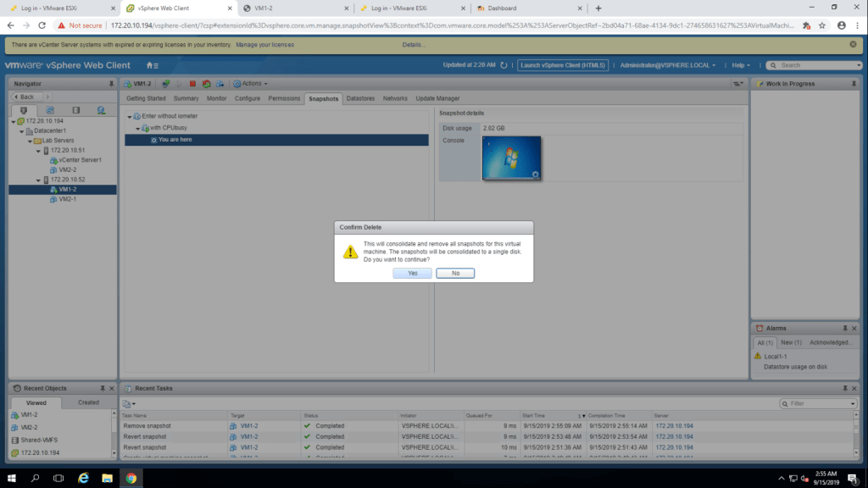The image size is (868, 488).
Task: Collapse the Lab Servers tree node
Action: tap(30, 141)
